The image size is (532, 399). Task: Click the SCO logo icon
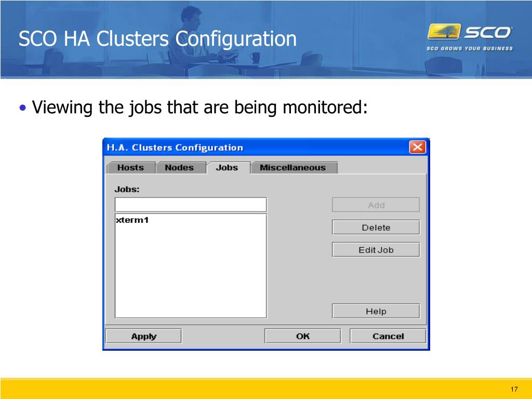point(444,32)
